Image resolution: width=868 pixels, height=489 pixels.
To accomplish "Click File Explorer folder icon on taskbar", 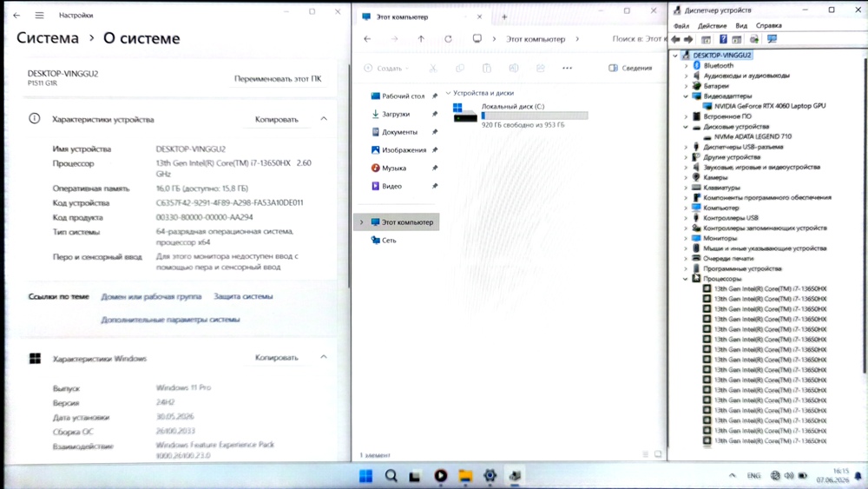I will [465, 476].
